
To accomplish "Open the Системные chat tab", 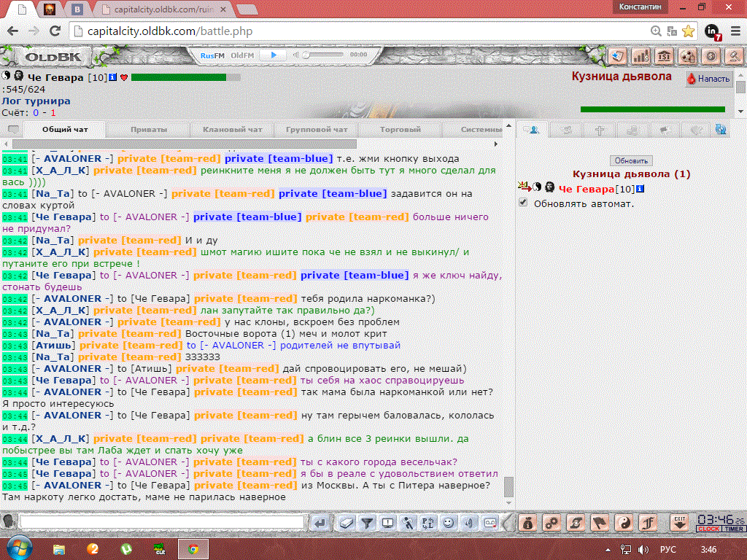I will [x=474, y=129].
